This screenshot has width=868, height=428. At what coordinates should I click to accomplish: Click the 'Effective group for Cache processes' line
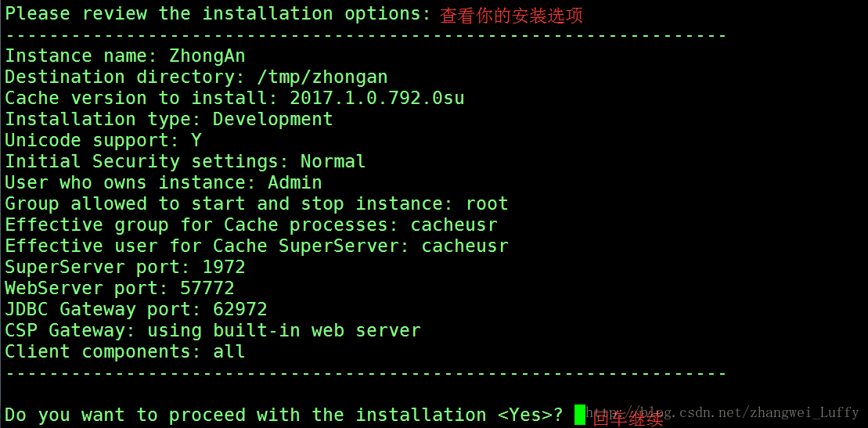[251, 225]
